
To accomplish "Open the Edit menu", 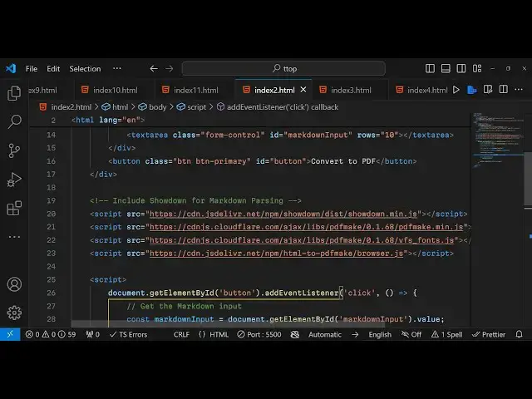I will coord(53,68).
